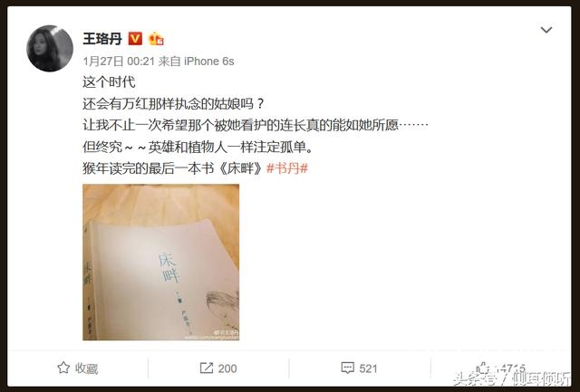Image resolution: width=580 pixels, height=392 pixels.
Task: Click the like count number
Action: 511,368
